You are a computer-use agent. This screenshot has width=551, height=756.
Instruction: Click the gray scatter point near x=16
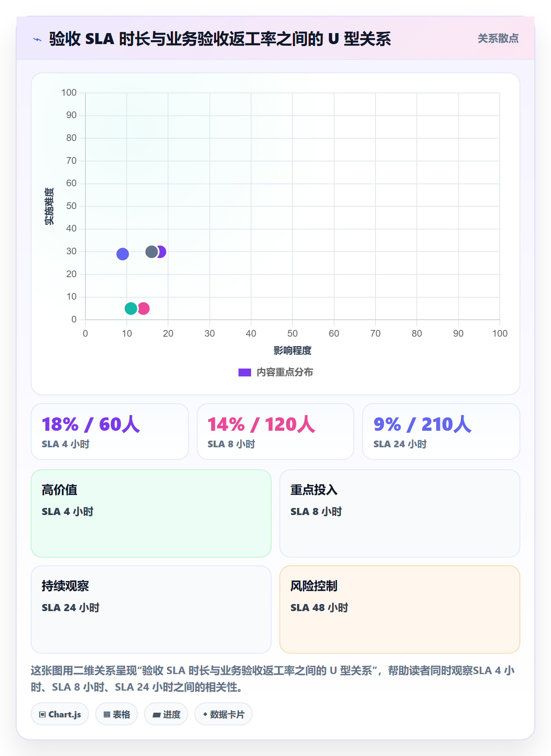tap(152, 252)
